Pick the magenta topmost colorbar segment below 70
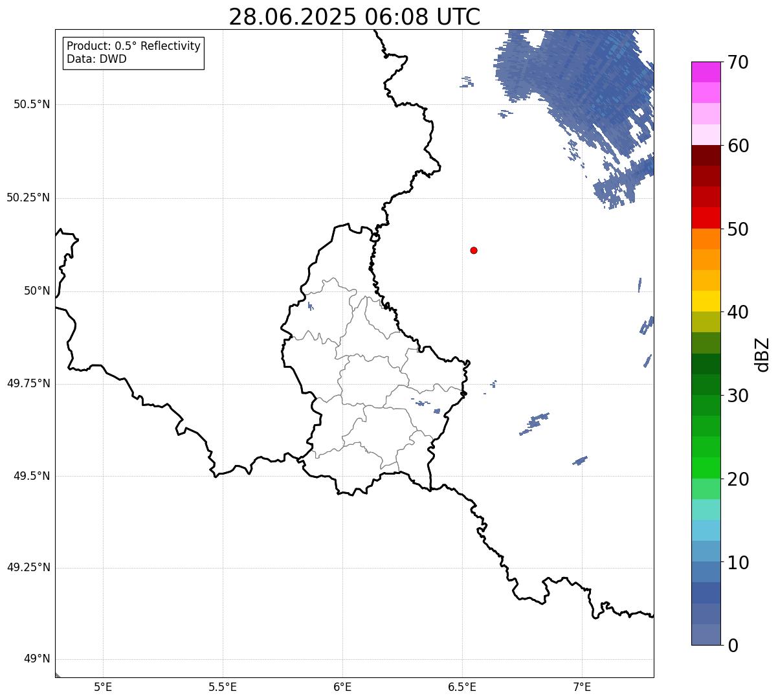 tap(706, 72)
